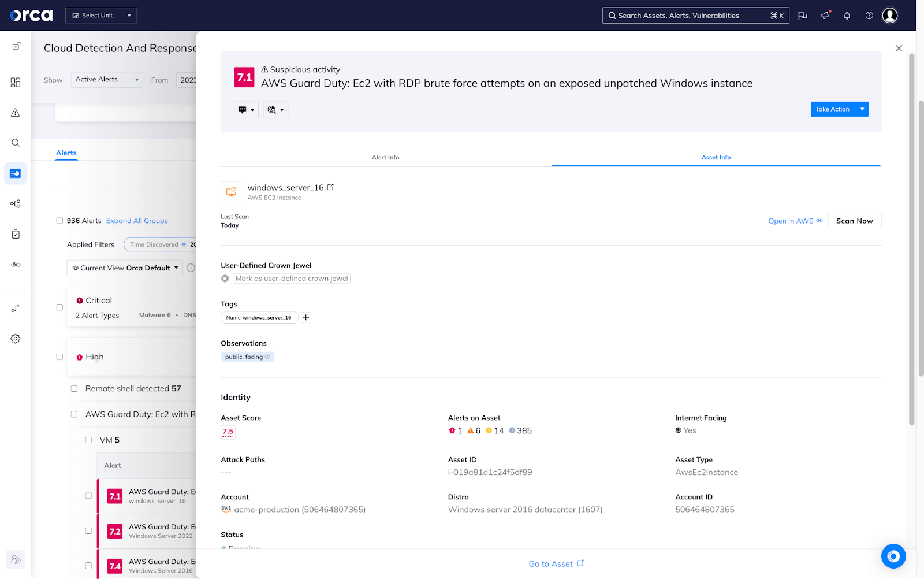
Task: Open the settings gear in the sidebar
Action: [15, 339]
